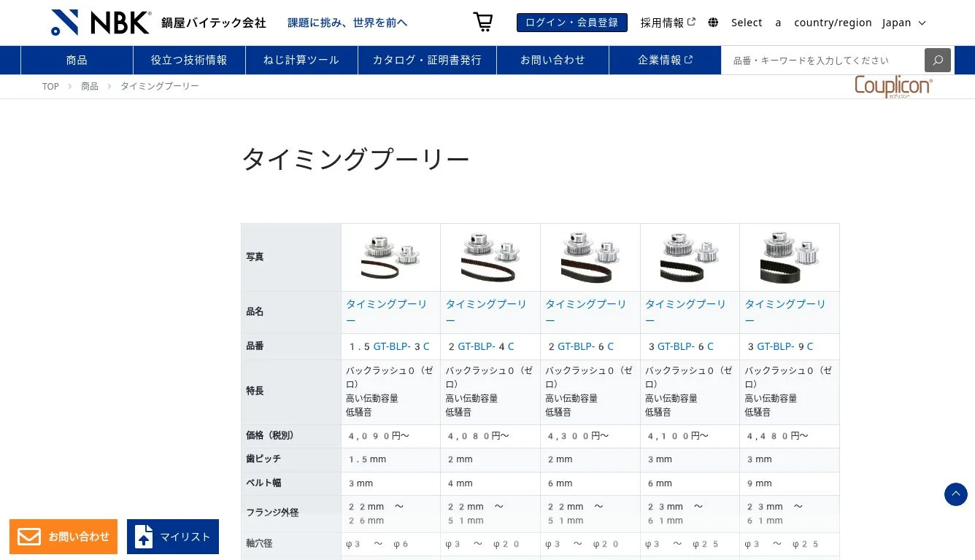Open the 役立つ技術情報 menu
The width and height of the screenshot is (975, 560).
[x=189, y=60]
